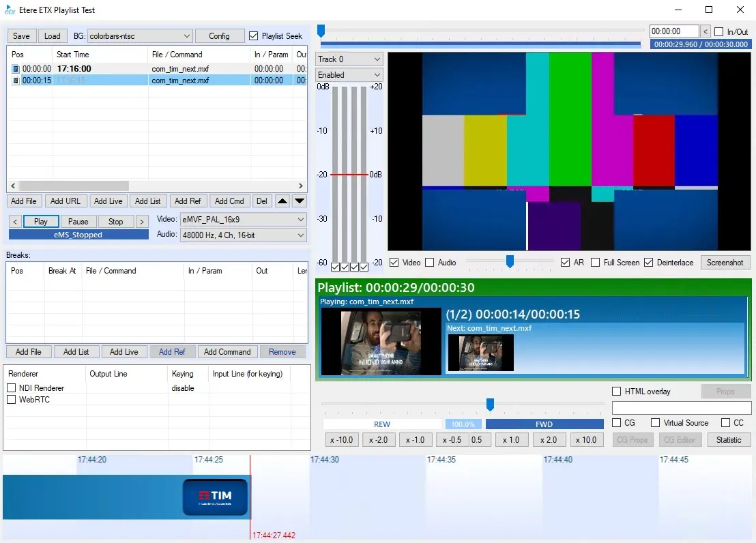Click the move item down arrow button
756x543 pixels.
(300, 201)
